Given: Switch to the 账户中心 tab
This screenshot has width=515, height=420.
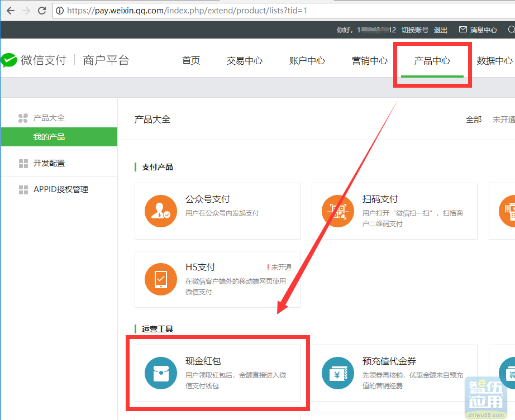Looking at the screenshot, I should click(307, 60).
